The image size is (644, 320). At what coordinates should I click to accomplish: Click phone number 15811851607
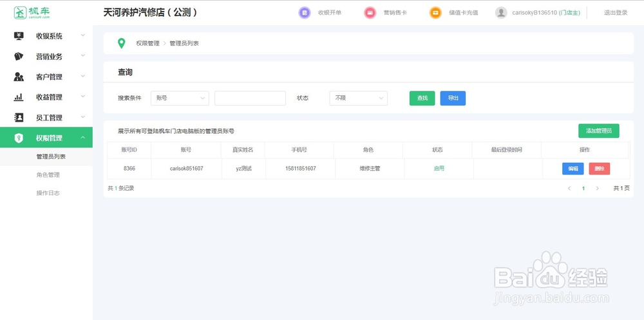(300, 169)
